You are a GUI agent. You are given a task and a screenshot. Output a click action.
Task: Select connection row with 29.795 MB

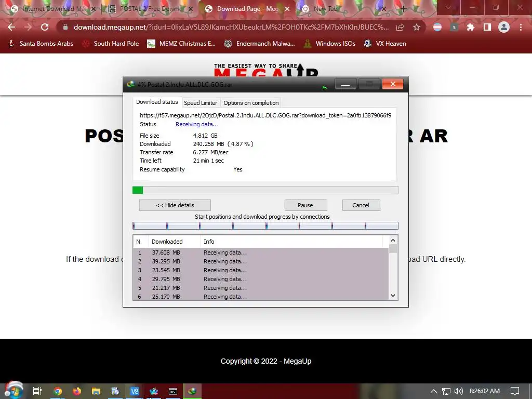(261, 279)
